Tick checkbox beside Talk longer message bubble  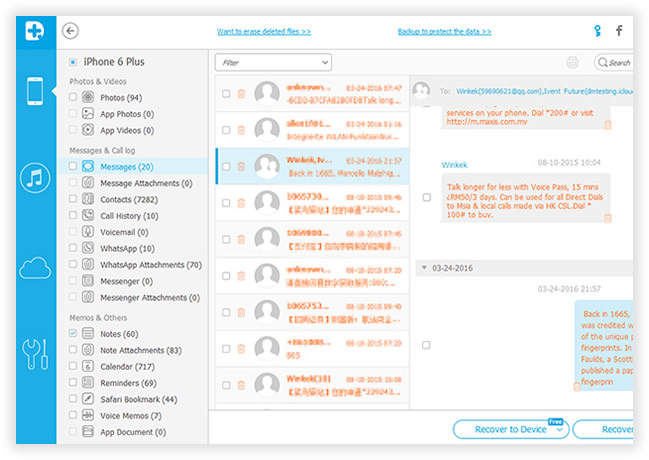[427, 197]
